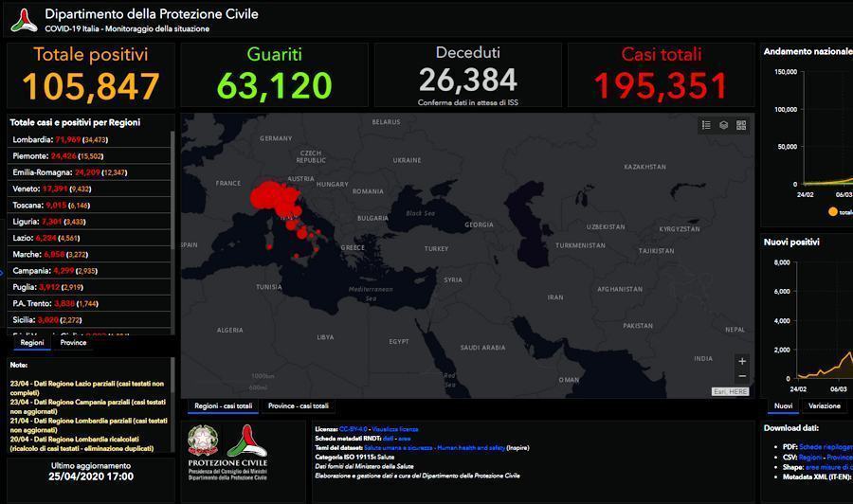This screenshot has height=504, width=853.
Task: Click the Protezione Civile header logo
Action: (23, 20)
